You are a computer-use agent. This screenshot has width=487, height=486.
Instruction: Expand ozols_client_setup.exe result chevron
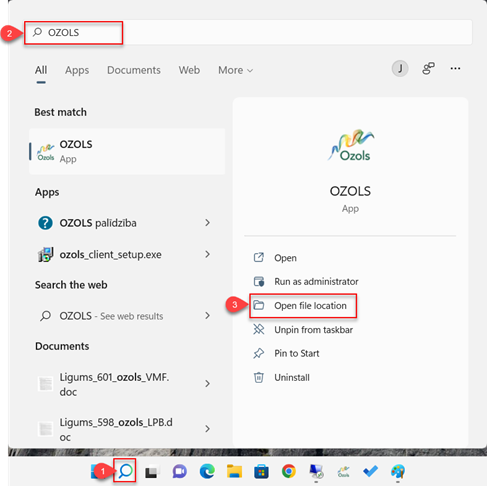pyautogui.click(x=207, y=254)
